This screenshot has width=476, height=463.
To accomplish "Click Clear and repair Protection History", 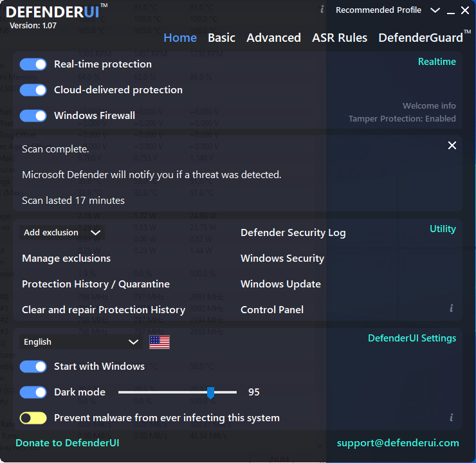I will click(x=104, y=310).
